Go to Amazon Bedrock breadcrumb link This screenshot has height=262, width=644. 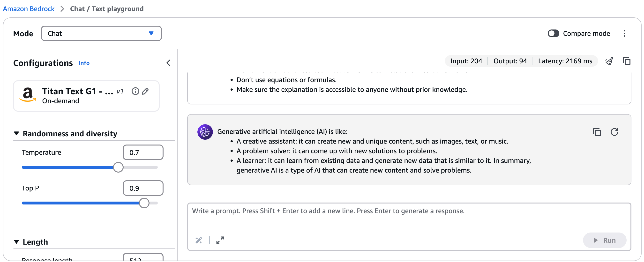29,9
